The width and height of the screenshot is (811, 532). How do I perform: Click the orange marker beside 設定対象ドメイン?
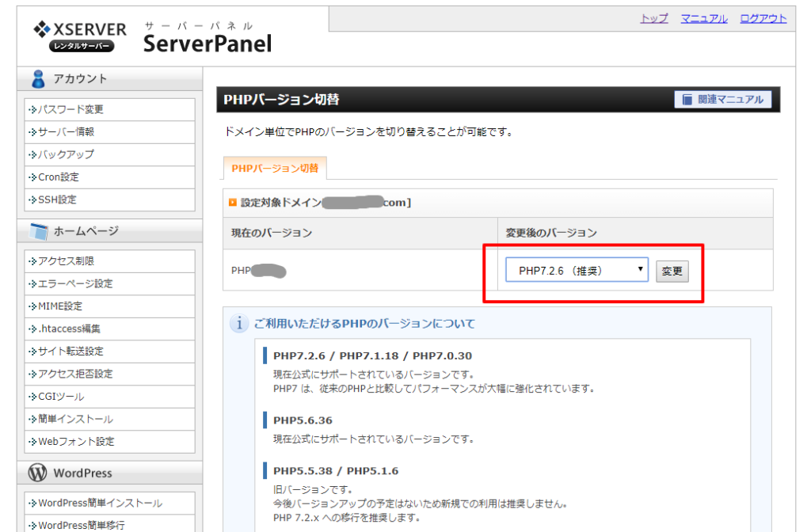coord(232,203)
